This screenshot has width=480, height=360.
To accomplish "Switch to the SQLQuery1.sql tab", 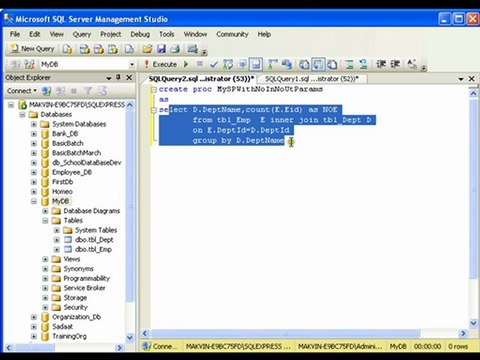I will [312, 79].
